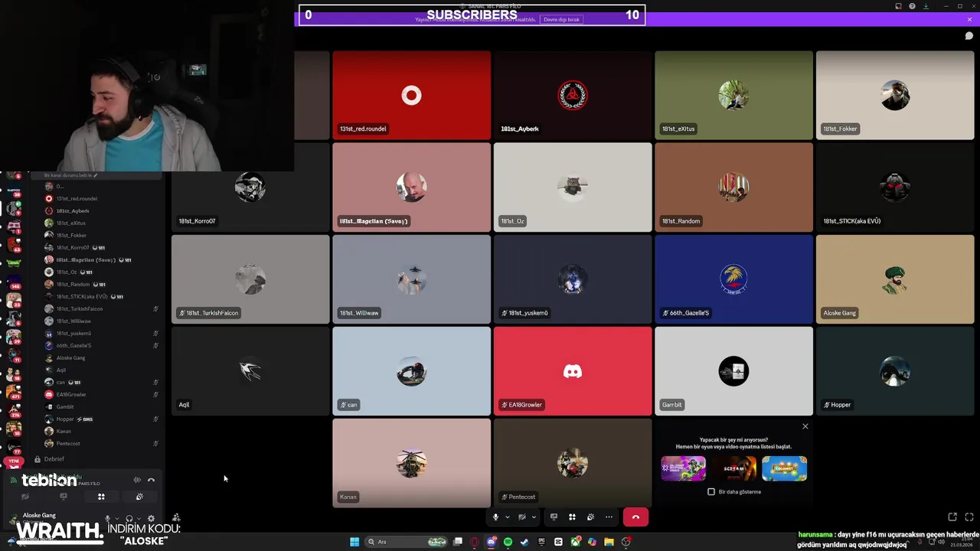Open Steam from the taskbar
Screen dimensions: 980x551
tap(524, 542)
